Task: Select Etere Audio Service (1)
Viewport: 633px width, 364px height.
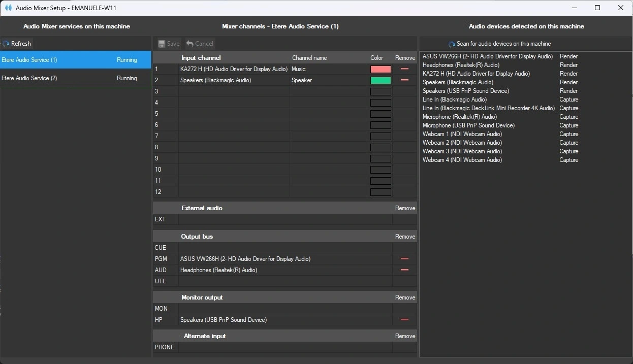Action: point(75,60)
